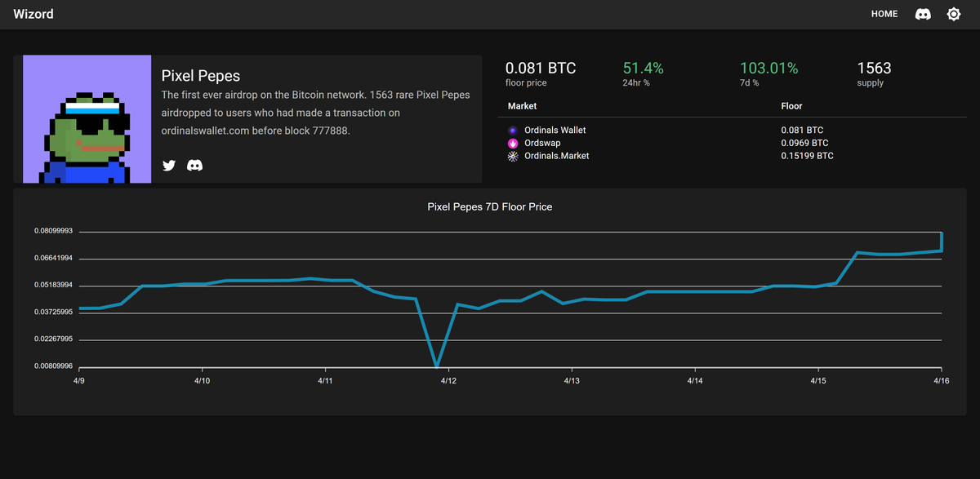
Task: Click the 1563 supply value
Action: (874, 68)
